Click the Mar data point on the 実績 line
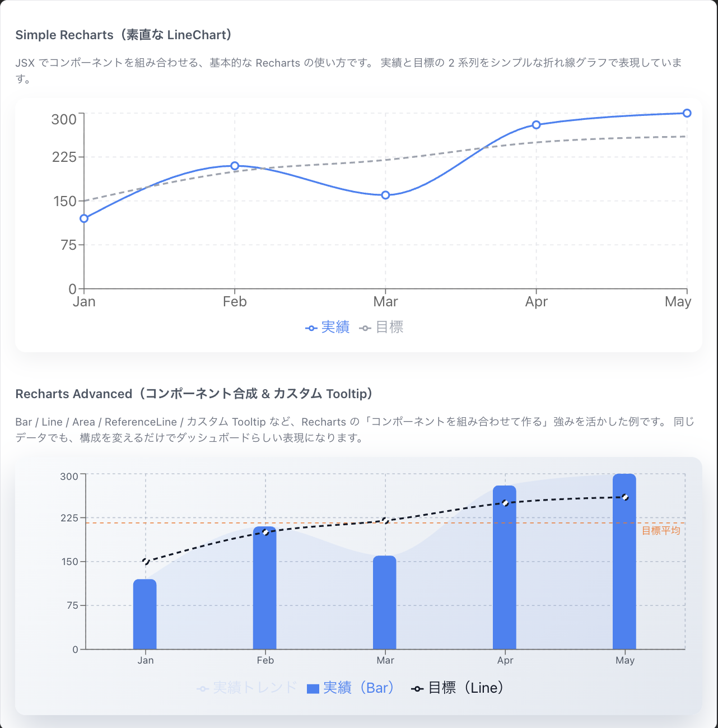Screen dimensions: 718x728 tap(385, 195)
